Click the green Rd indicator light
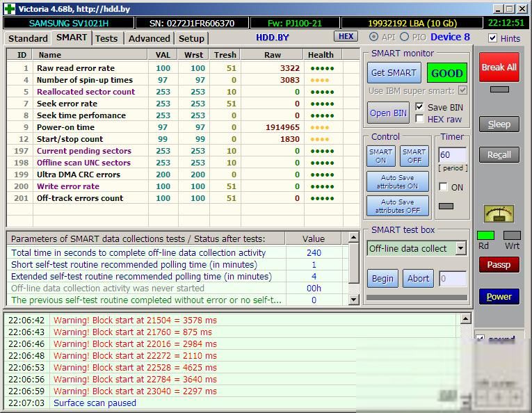Viewport: 532px width, 413px height. (485, 235)
